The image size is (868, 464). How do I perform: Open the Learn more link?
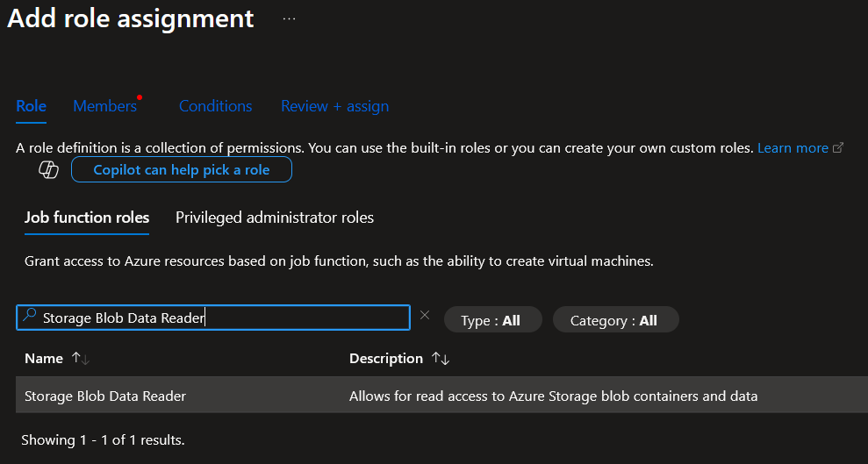pyautogui.click(x=793, y=147)
